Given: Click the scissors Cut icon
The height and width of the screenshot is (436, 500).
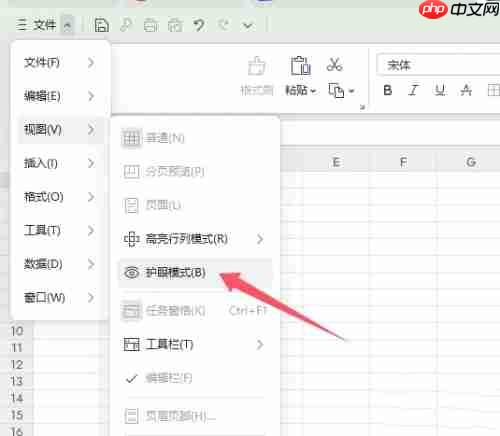Looking at the screenshot, I should coord(334,65).
